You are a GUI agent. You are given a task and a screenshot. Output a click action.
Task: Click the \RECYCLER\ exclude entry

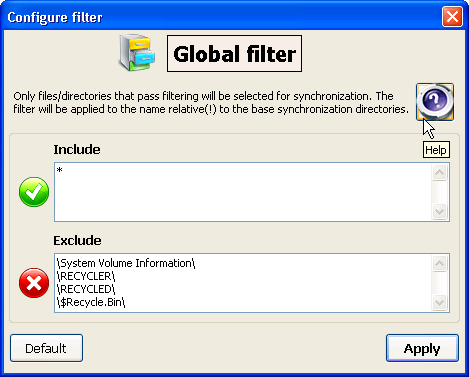pyautogui.click(x=86, y=276)
